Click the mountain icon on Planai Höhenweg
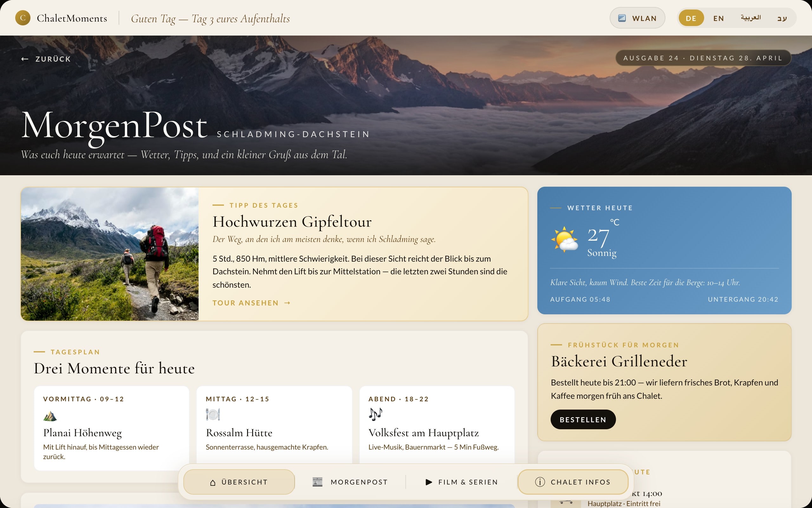Screen dimensions: 812x508 click(50, 416)
